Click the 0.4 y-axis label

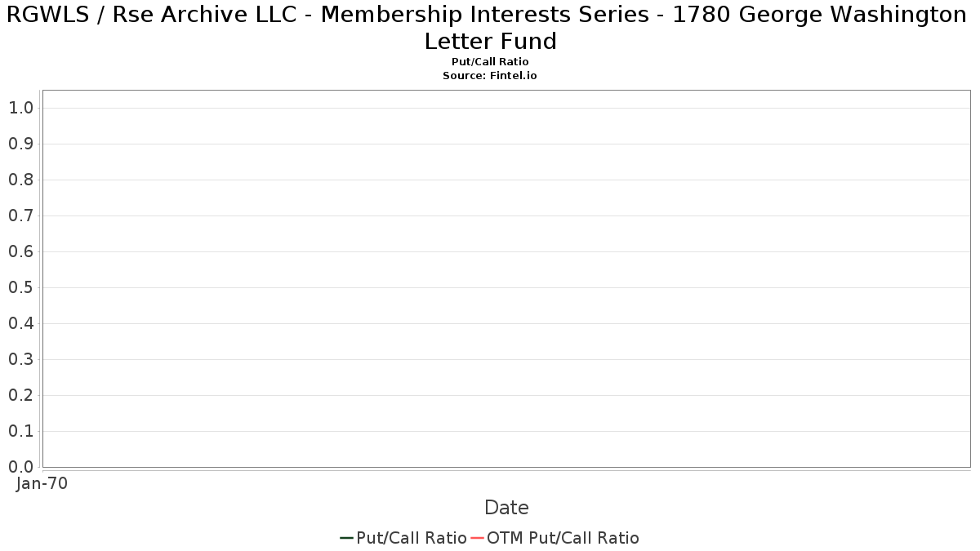21,323
